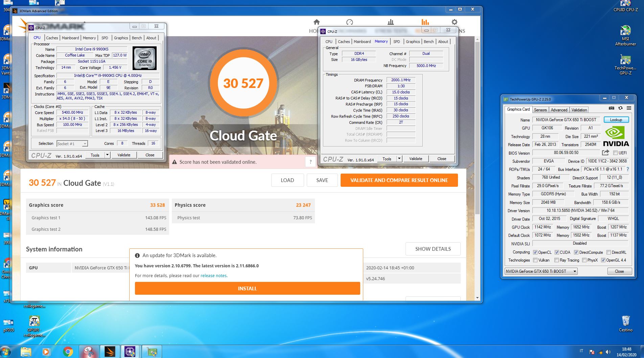Toggle the CUDA checkbox
Image resolution: width=644 pixels, height=358 pixels.
point(556,252)
